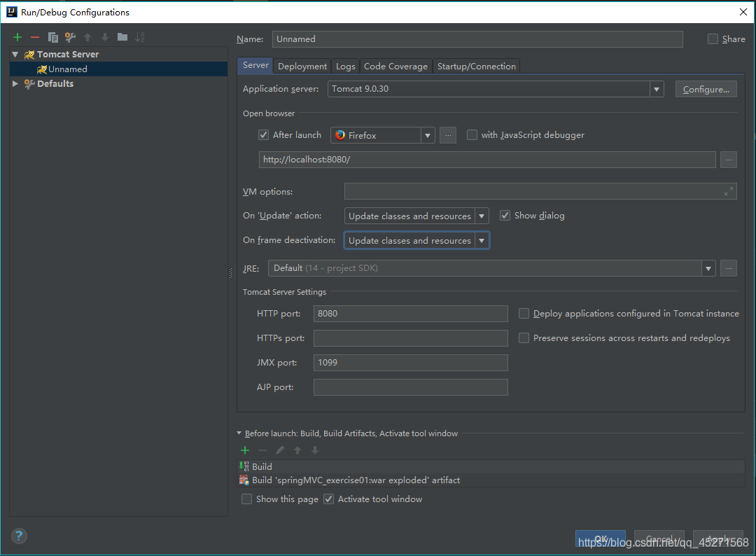Click the expand icon in VM options field
The image size is (756, 556).
point(729,191)
